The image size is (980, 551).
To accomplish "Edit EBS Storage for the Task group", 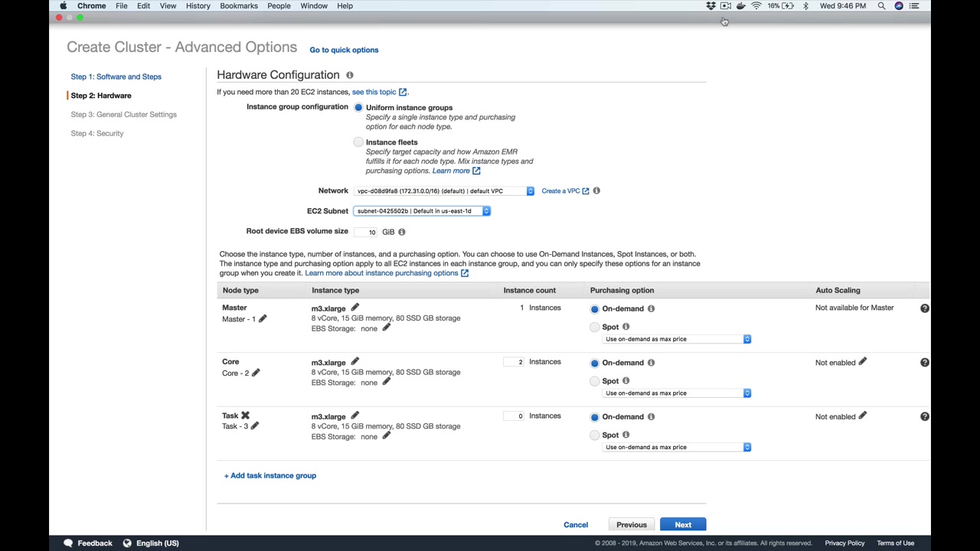I will click(386, 436).
